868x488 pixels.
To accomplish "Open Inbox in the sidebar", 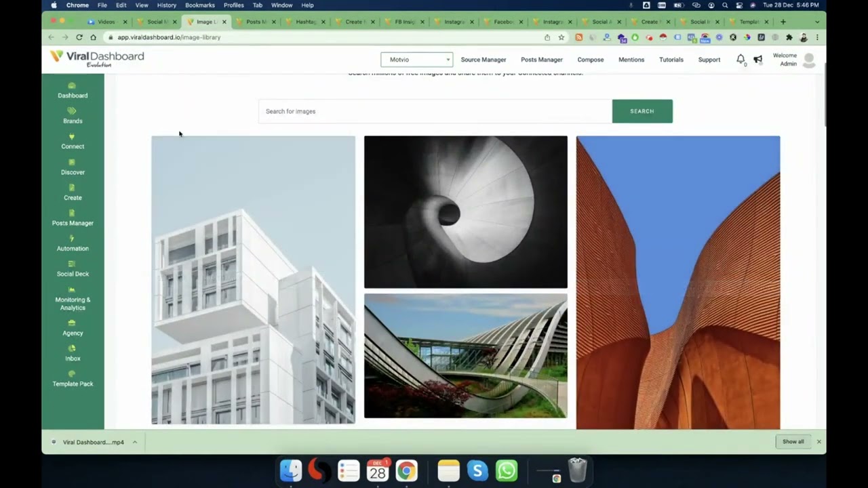I will pyautogui.click(x=73, y=354).
